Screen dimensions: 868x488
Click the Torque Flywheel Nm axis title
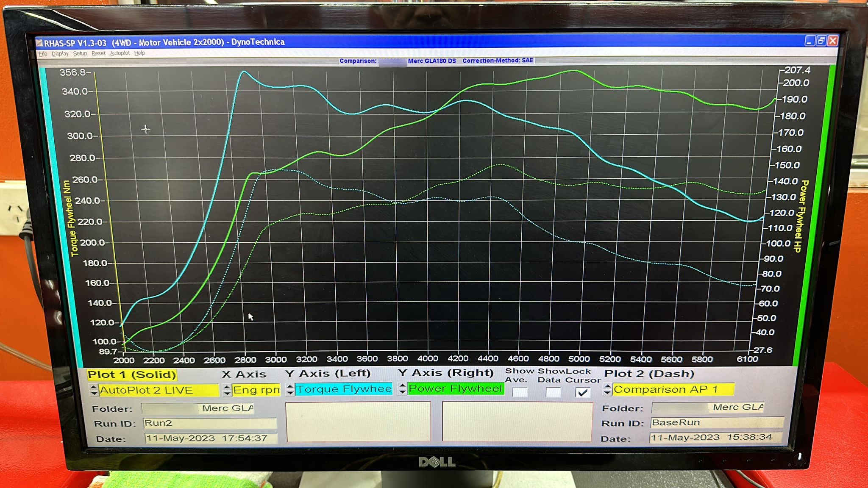70,218
